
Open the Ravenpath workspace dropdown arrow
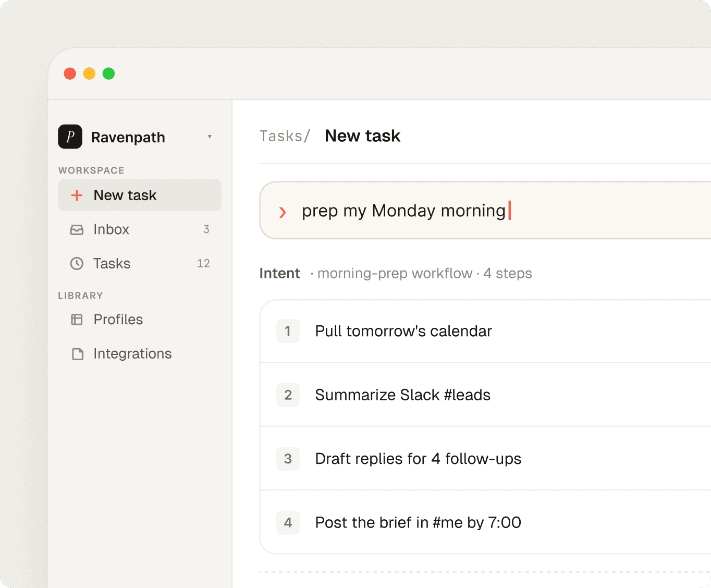click(x=210, y=137)
